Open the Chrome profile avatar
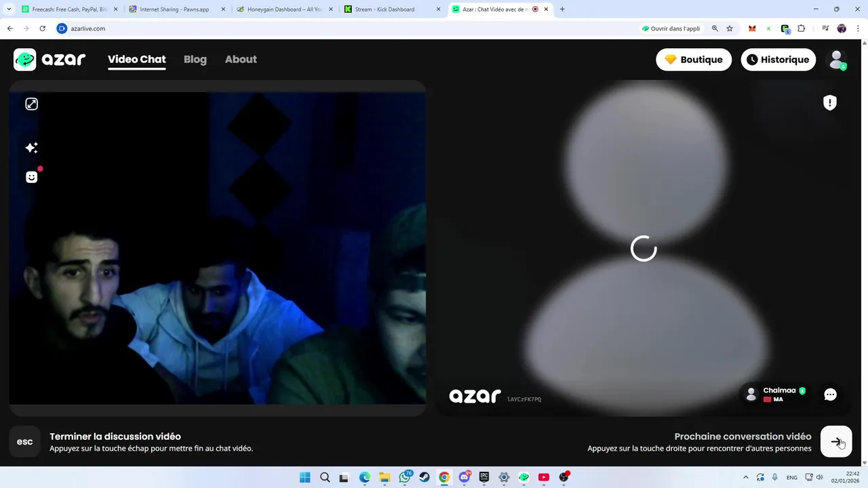868x488 pixels. pyautogui.click(x=842, y=28)
